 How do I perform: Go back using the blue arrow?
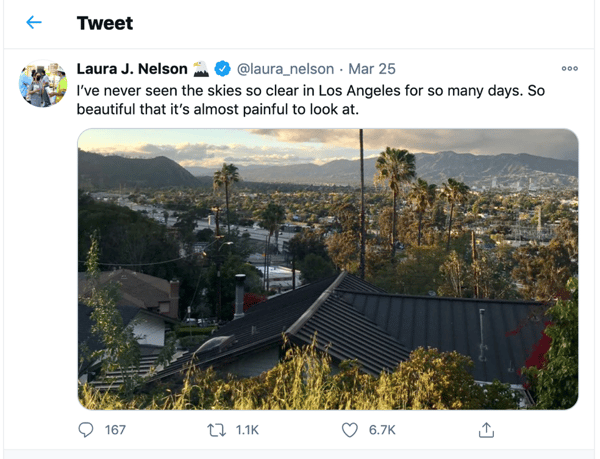pyautogui.click(x=34, y=23)
